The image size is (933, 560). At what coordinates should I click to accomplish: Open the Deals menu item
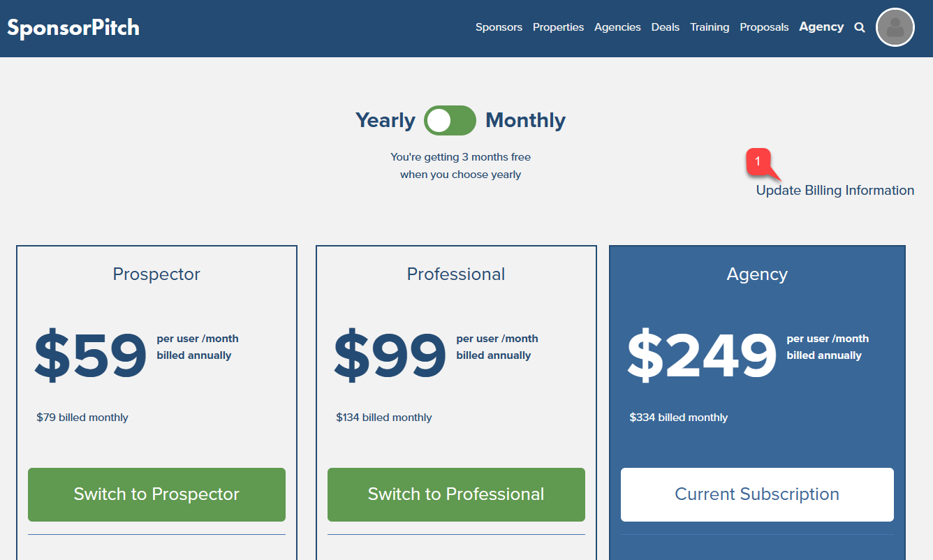point(666,27)
